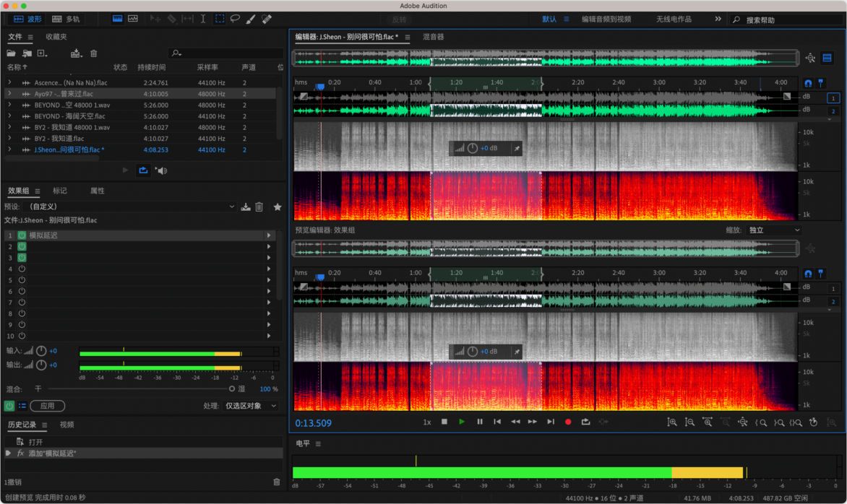Open effect menu arrow for slot 1
Image resolution: width=847 pixels, height=504 pixels.
pos(268,235)
